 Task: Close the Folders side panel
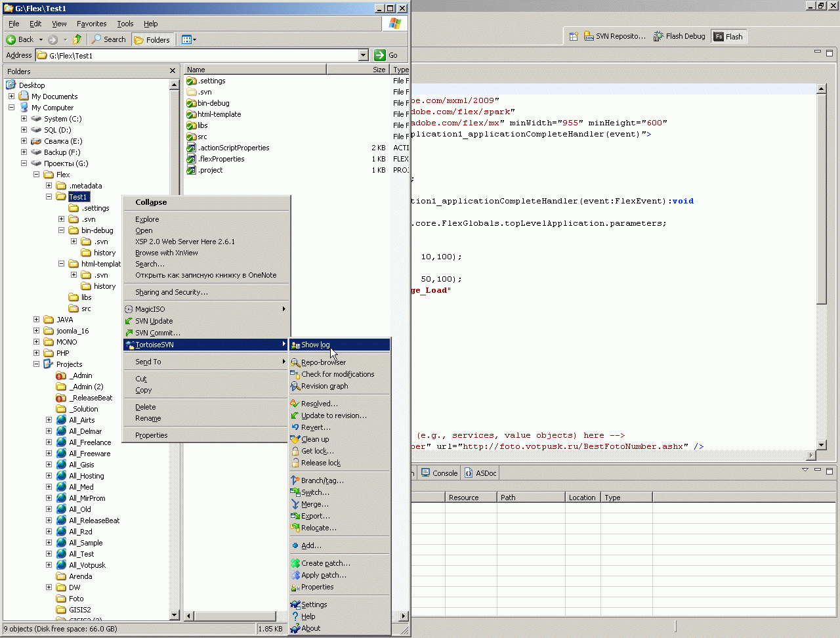click(173, 71)
